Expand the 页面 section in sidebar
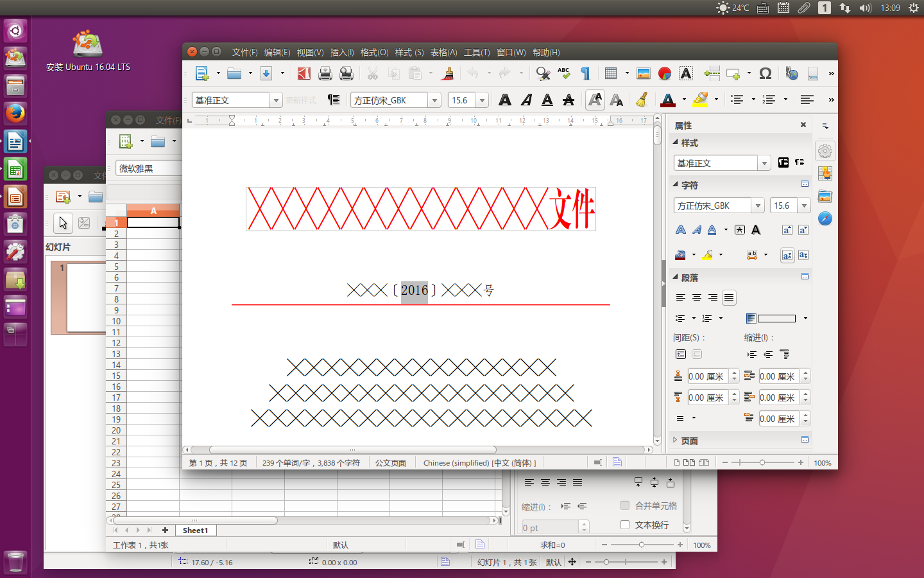This screenshot has width=924, height=578. coord(675,441)
